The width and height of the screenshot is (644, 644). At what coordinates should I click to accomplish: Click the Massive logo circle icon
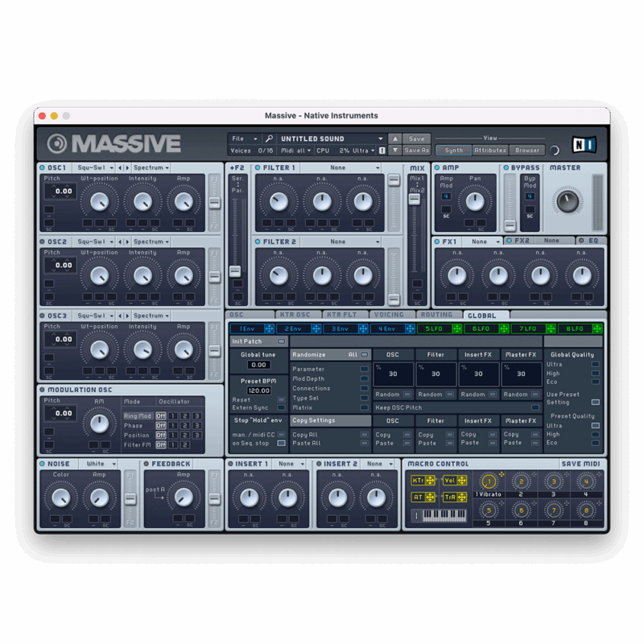[56, 143]
